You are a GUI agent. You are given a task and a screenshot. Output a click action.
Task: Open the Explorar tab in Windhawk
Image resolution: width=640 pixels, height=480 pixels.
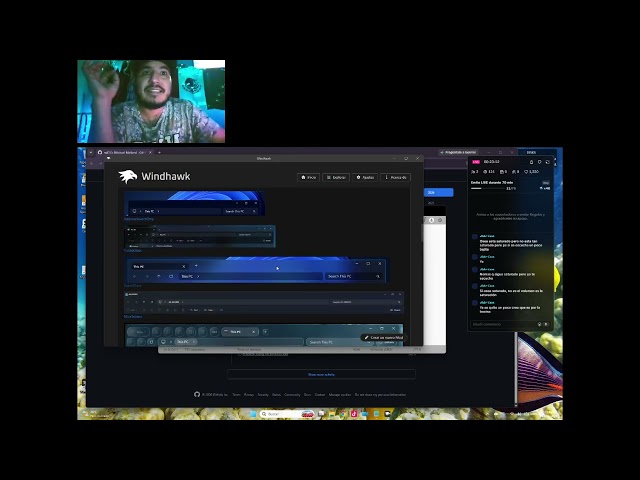(x=336, y=177)
